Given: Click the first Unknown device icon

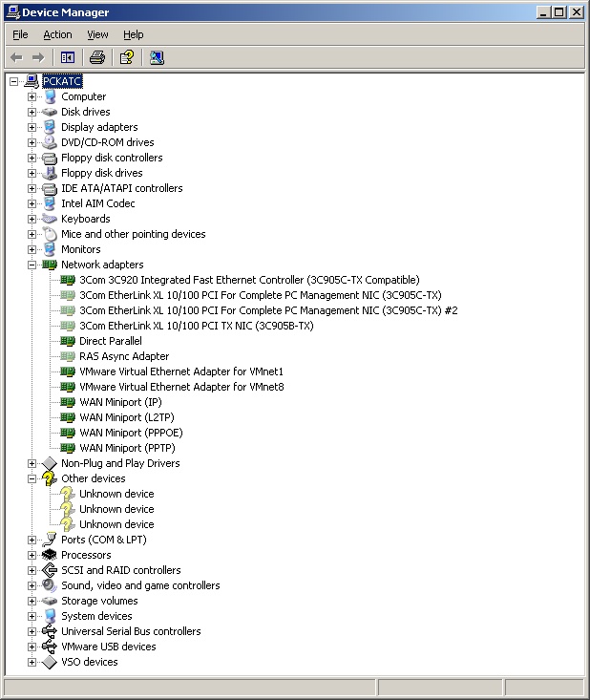Looking at the screenshot, I should pos(68,494).
